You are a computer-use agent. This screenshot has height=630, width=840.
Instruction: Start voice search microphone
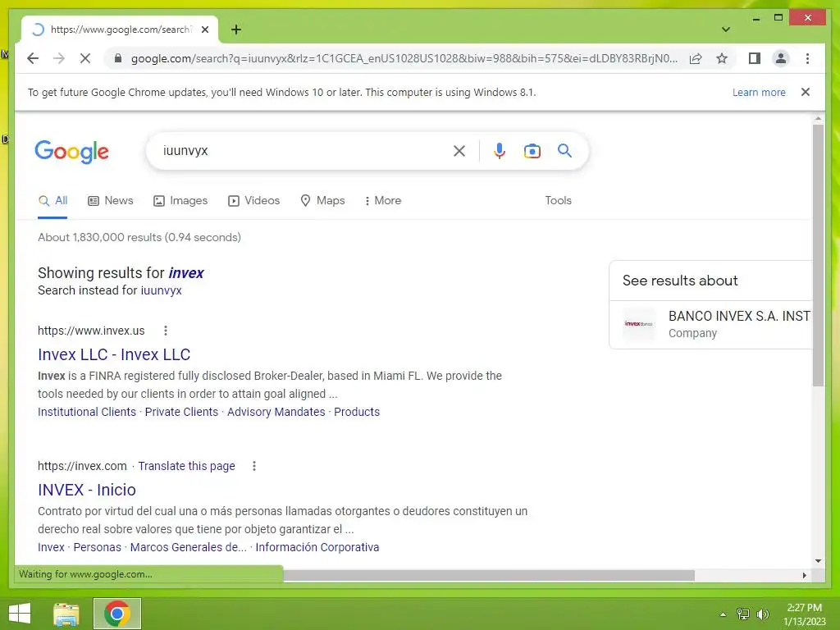500,151
